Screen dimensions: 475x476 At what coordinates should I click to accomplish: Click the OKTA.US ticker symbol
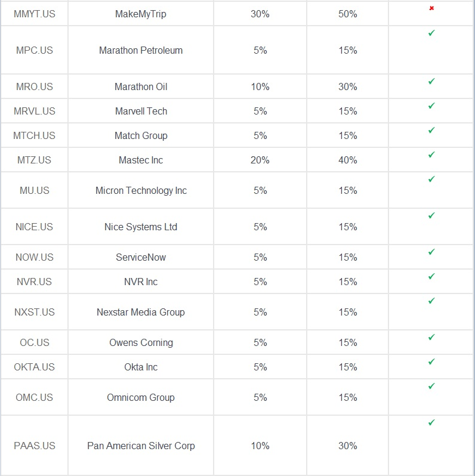35,367
